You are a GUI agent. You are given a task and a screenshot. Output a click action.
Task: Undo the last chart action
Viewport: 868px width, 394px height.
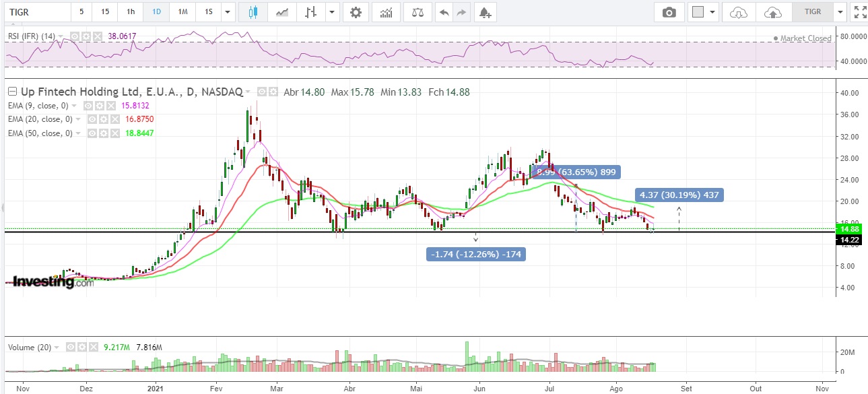pyautogui.click(x=443, y=12)
